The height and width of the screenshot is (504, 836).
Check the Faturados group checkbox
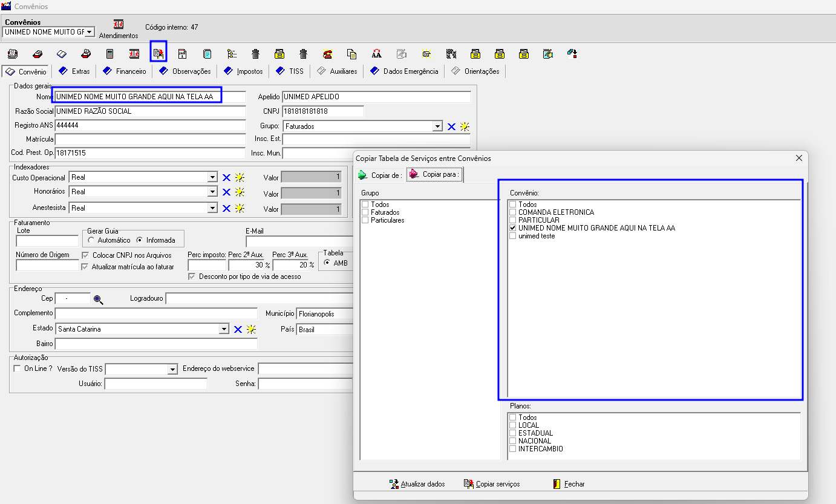(x=365, y=212)
